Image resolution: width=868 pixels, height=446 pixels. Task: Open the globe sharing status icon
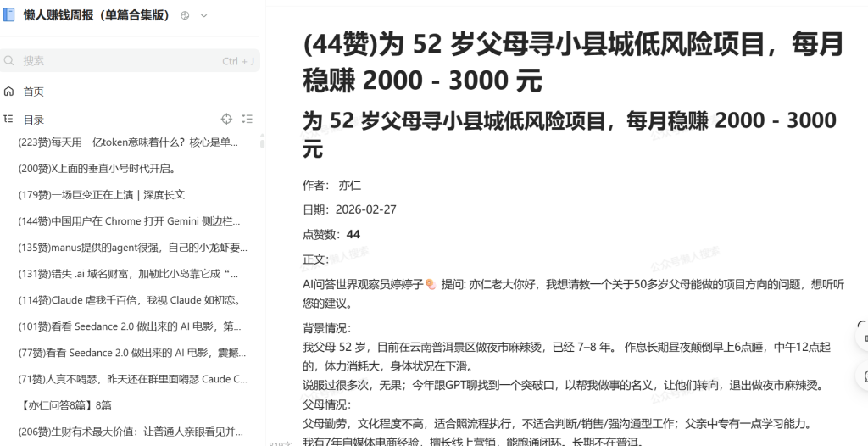(x=185, y=15)
